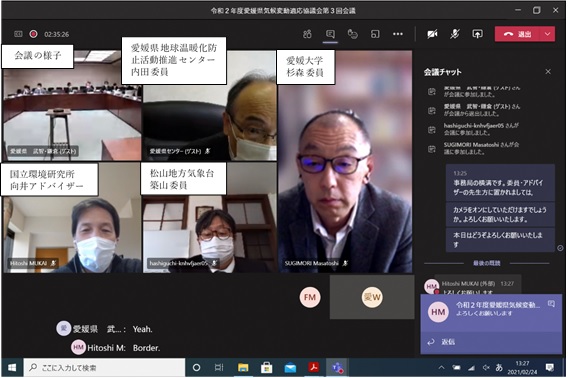Screen dimensions: 568x378
Task: Open the raise hand reactions icon
Action: click(x=352, y=34)
